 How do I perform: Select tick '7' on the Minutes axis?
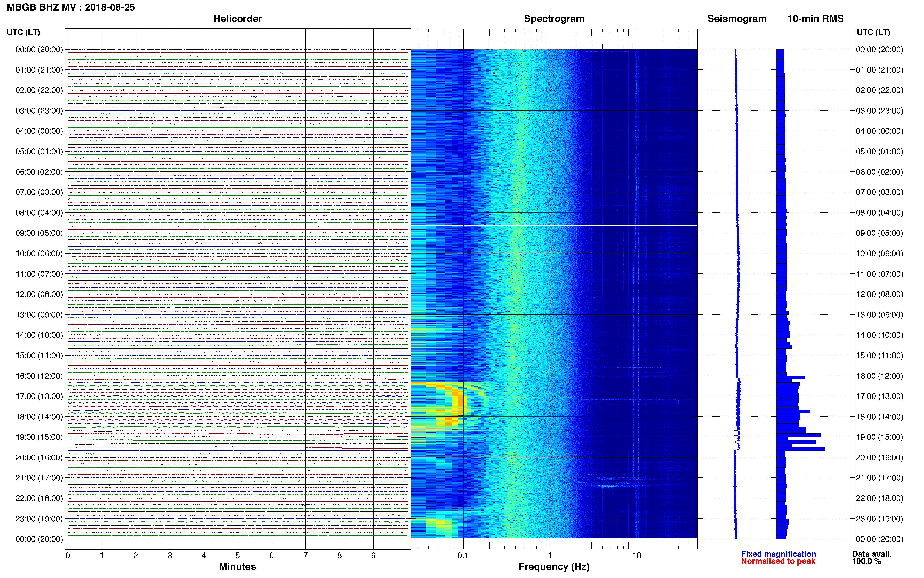(306, 555)
